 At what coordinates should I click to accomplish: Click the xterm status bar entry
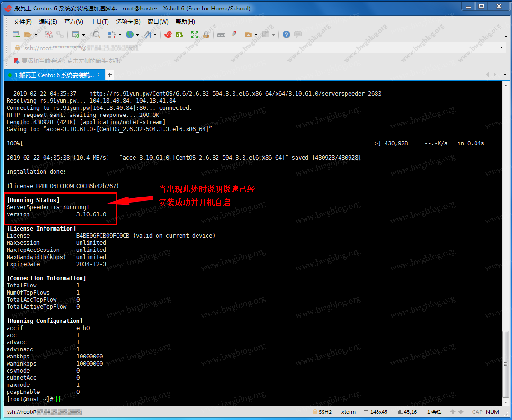(x=349, y=412)
